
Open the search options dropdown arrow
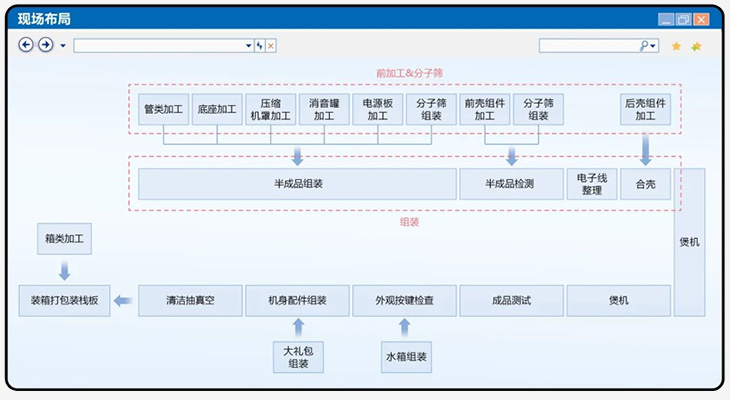coord(654,46)
